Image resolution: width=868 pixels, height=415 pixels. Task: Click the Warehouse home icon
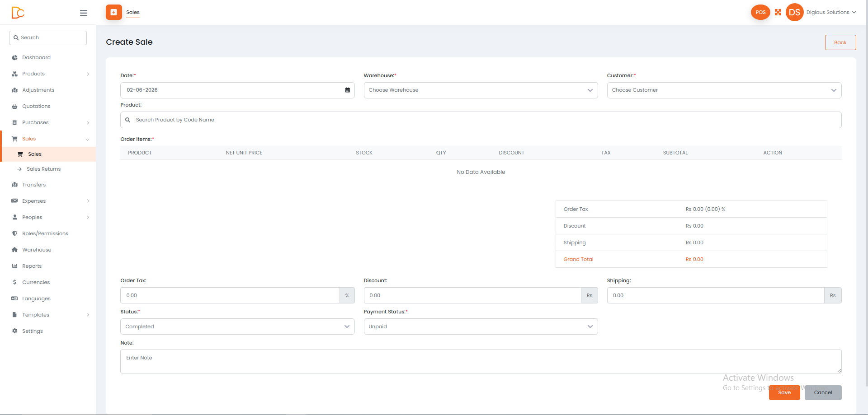click(x=14, y=250)
